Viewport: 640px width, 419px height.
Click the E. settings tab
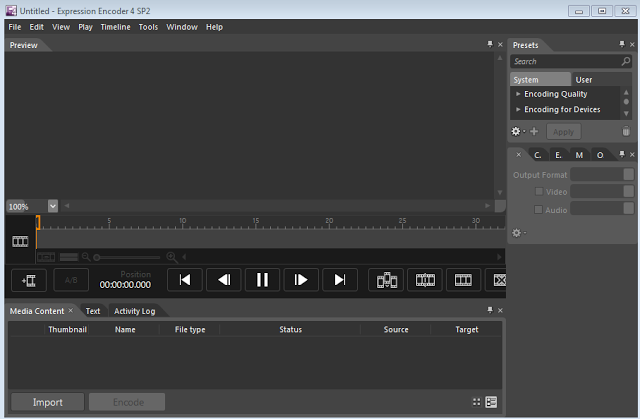click(x=558, y=155)
